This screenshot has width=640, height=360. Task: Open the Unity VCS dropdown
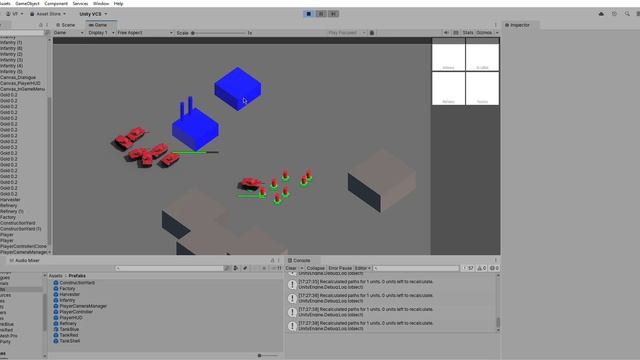tap(93, 14)
